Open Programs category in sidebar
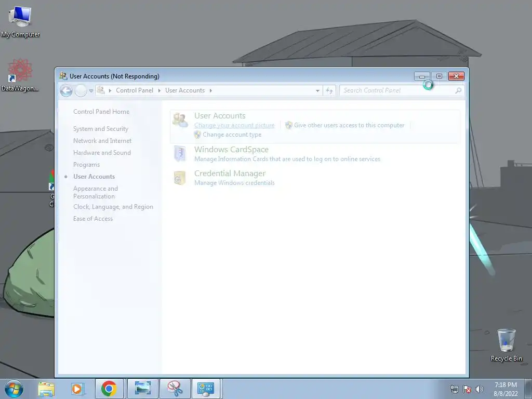 (87, 165)
